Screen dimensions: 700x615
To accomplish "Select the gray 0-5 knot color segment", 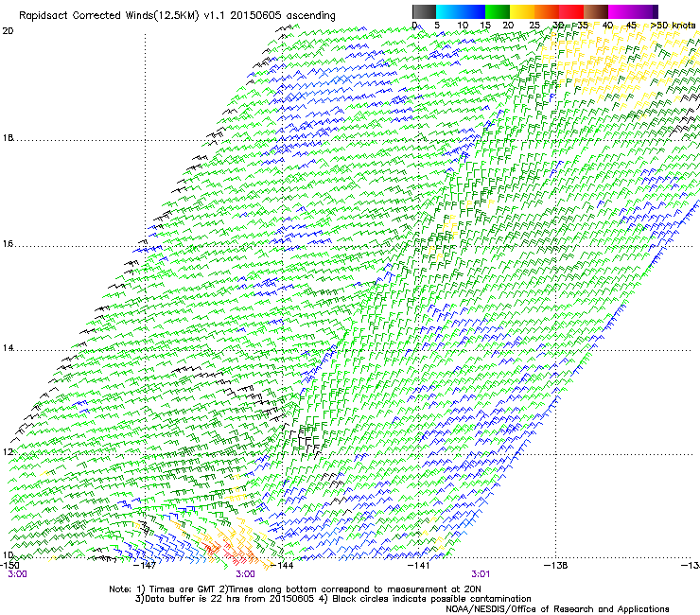I will (x=424, y=11).
